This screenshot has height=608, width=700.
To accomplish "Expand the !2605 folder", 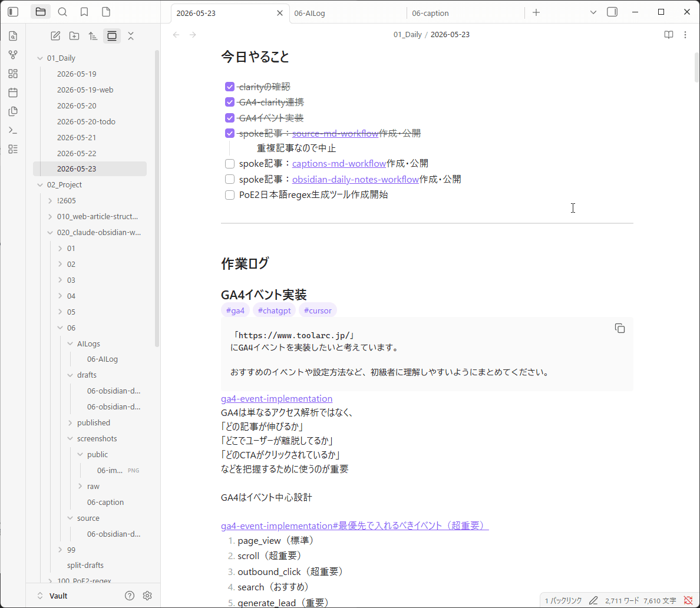I will [50, 201].
